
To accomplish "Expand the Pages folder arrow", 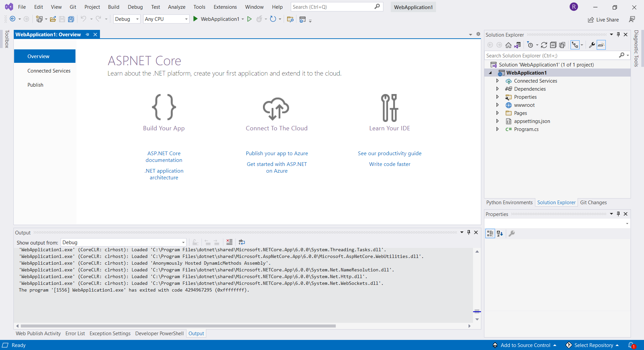I will click(x=497, y=113).
